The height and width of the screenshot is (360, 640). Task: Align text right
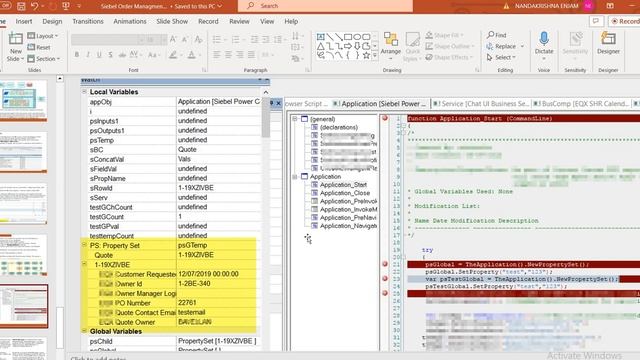click(x=240, y=54)
